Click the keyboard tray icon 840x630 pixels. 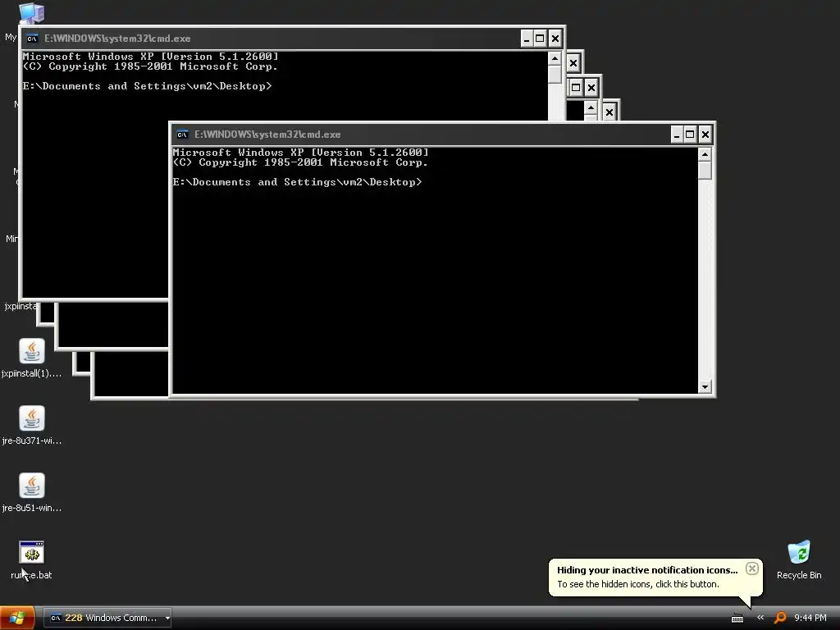click(x=737, y=619)
